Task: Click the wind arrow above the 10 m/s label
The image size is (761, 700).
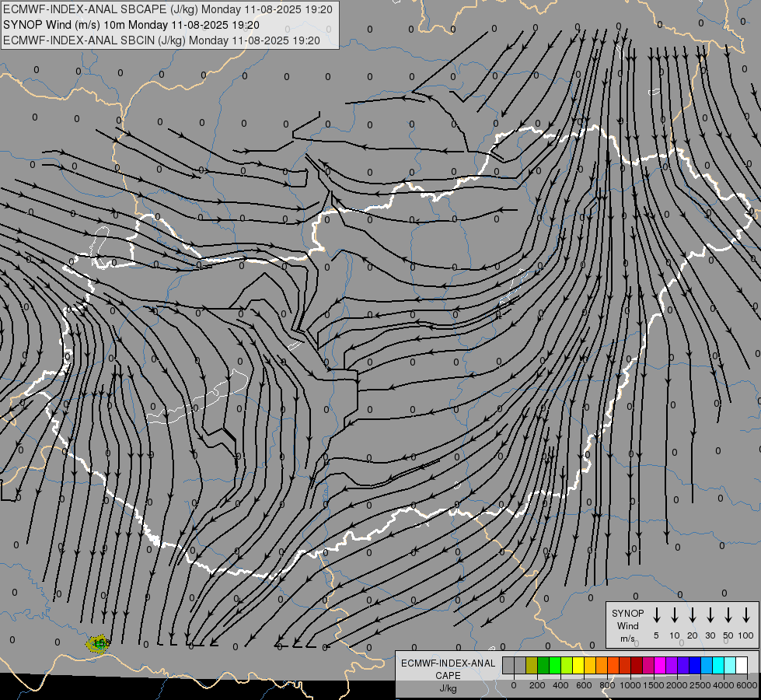Action: pyautogui.click(x=675, y=614)
